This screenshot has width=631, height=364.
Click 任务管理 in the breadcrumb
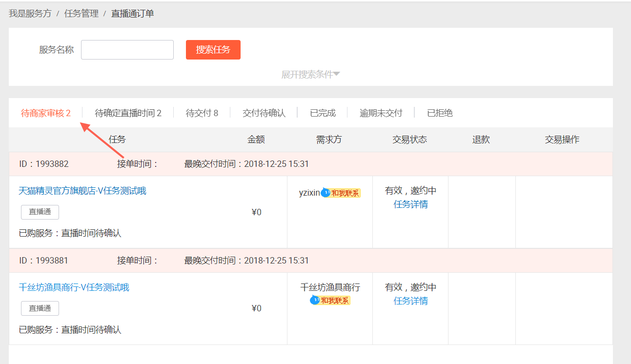pos(81,14)
